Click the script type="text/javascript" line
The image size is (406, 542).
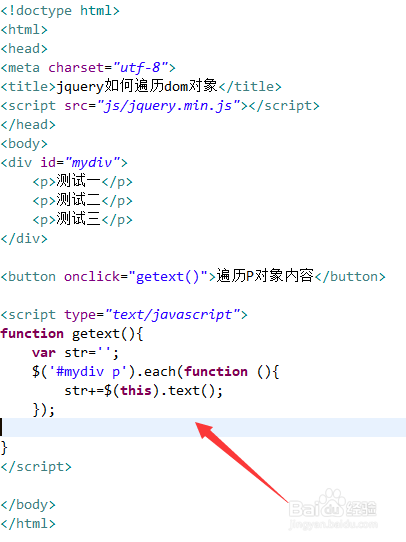[124, 315]
